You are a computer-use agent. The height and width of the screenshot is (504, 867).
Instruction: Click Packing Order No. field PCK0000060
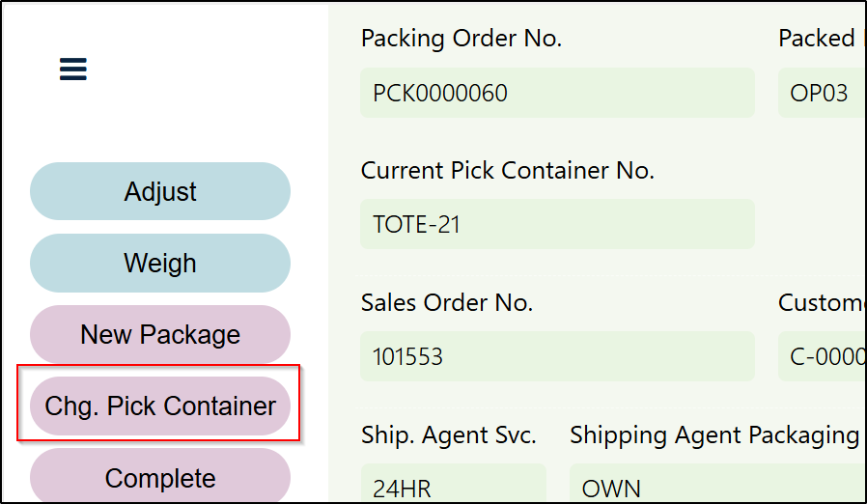[557, 93]
